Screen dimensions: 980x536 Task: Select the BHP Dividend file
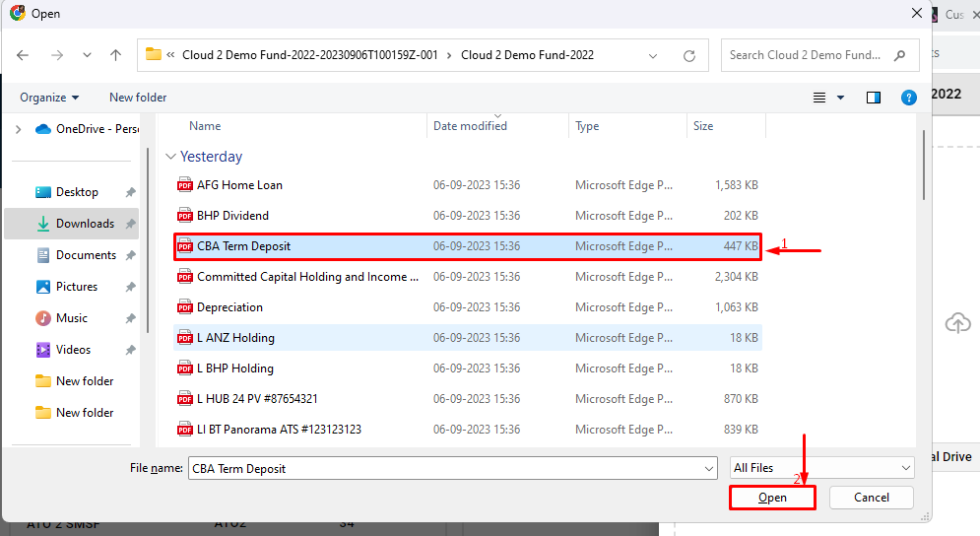pos(468,216)
